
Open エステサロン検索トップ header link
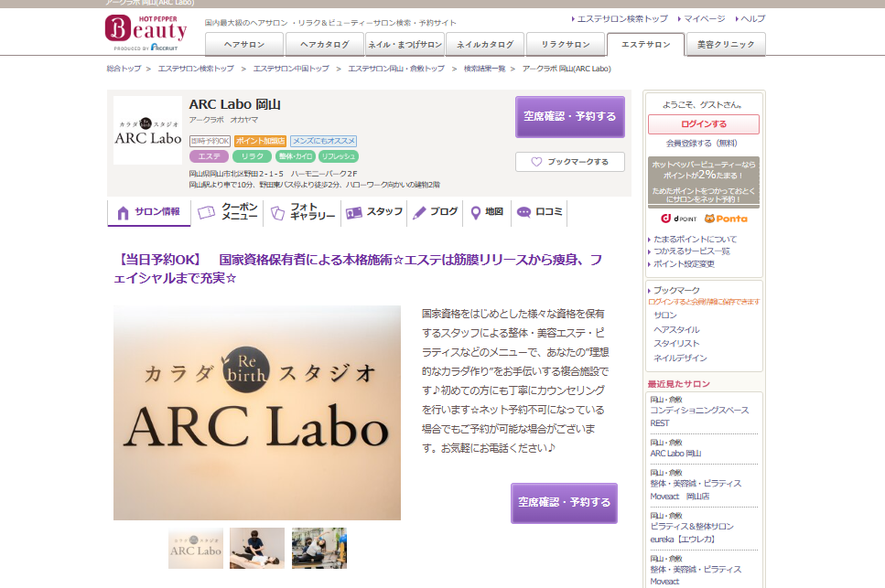pos(621,19)
